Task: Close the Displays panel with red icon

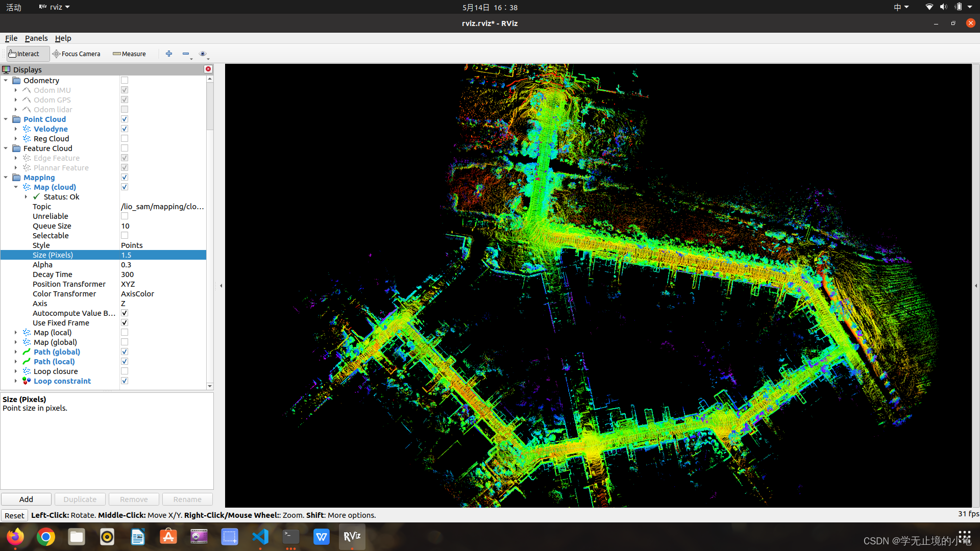Action: [208, 69]
